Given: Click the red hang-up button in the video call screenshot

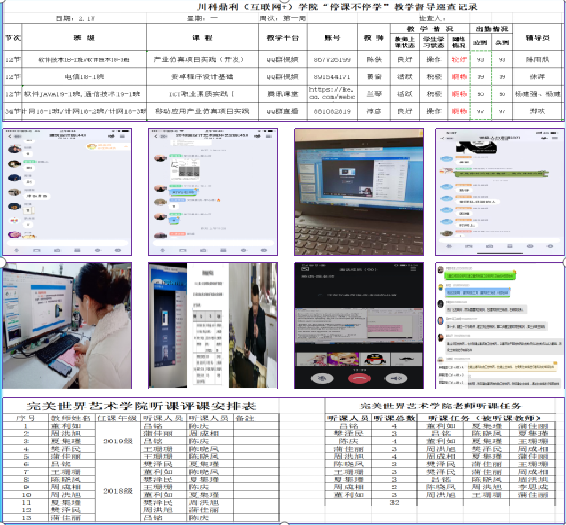Looking at the screenshot, I should pyautogui.click(x=359, y=378).
